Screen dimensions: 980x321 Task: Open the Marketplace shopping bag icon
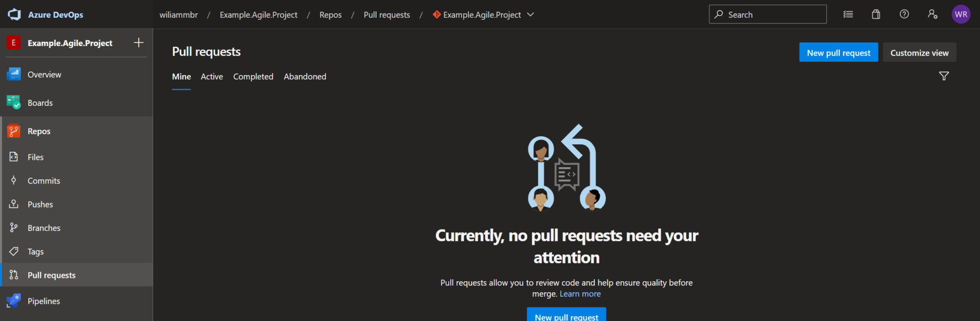tap(876, 14)
